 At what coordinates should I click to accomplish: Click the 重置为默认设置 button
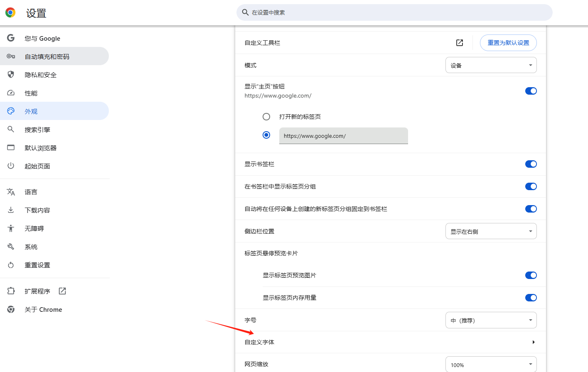click(x=508, y=43)
